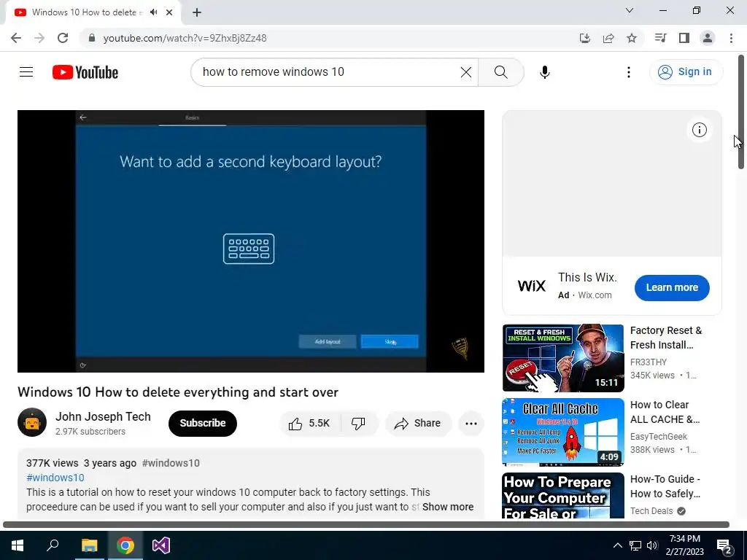Screen dimensions: 747x560
Task: Subscribe to John Joseph Tech
Action: [x=203, y=424]
